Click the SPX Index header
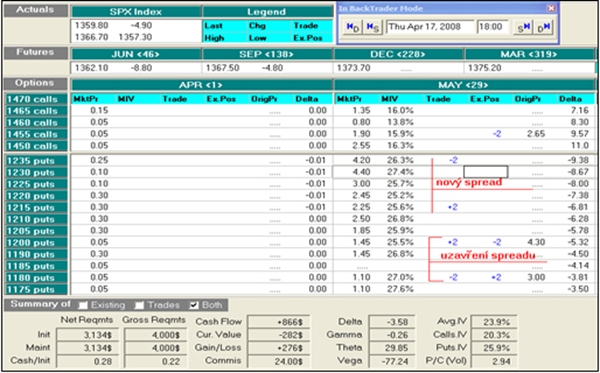Screen dimensions: 600x373 pyautogui.click(x=136, y=12)
